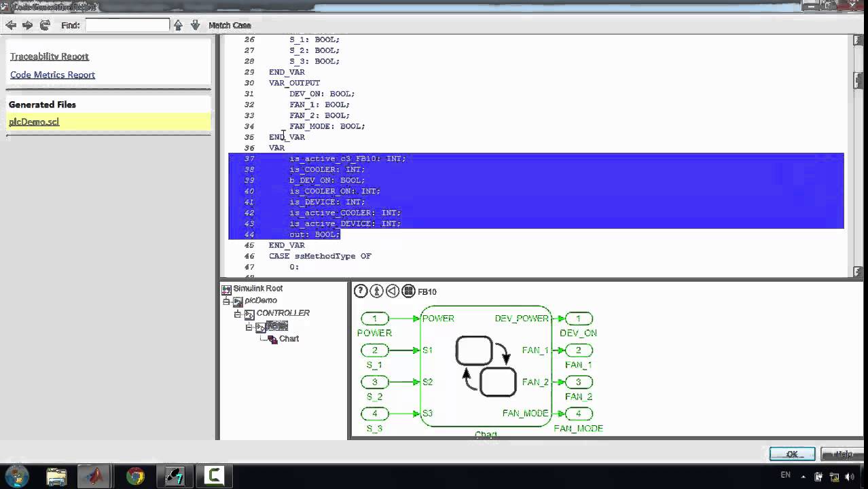
Task: Click inside the Find text field
Action: point(127,25)
